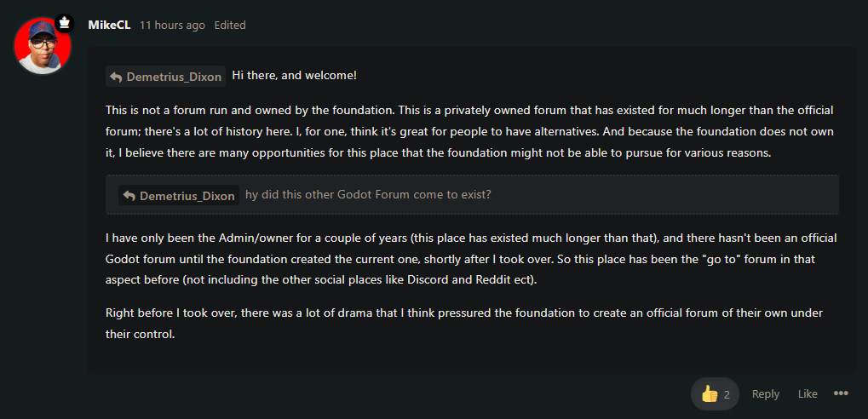The width and height of the screenshot is (868, 419).
Task: Click the "Edited" label to view history
Action: (x=230, y=26)
